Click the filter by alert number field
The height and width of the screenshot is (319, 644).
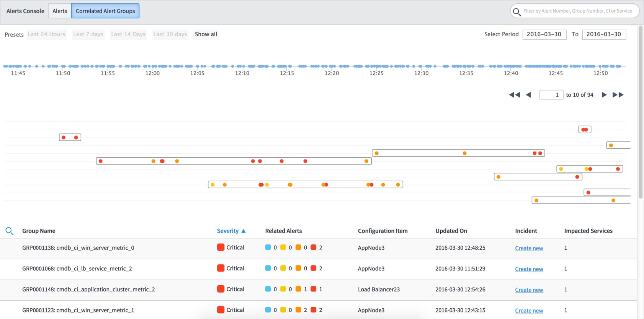click(577, 11)
